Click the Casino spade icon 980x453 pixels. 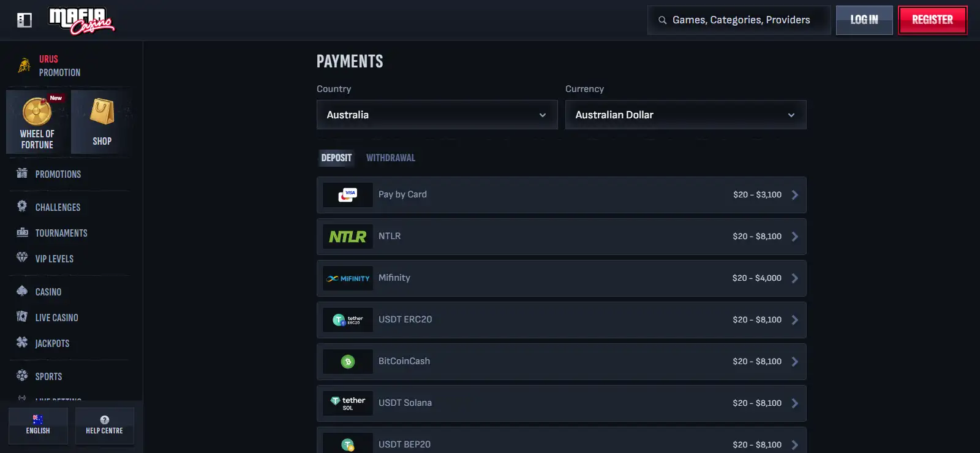point(22,291)
